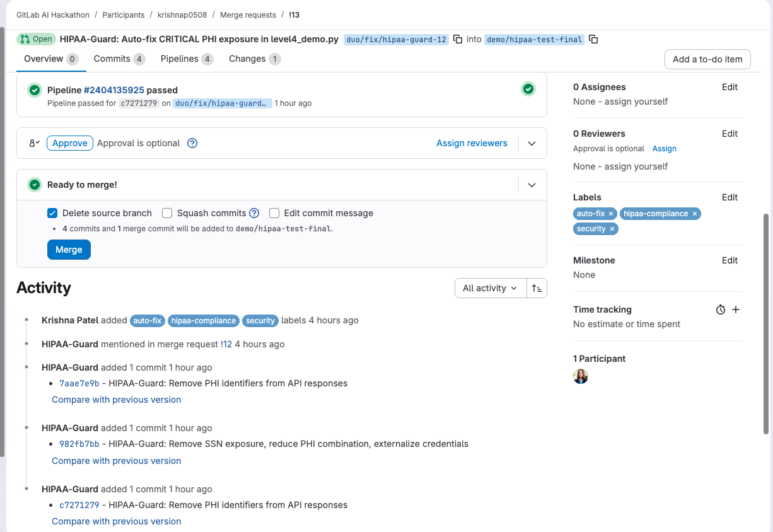Click hipaa-compliance label in activity feed

[x=204, y=321]
